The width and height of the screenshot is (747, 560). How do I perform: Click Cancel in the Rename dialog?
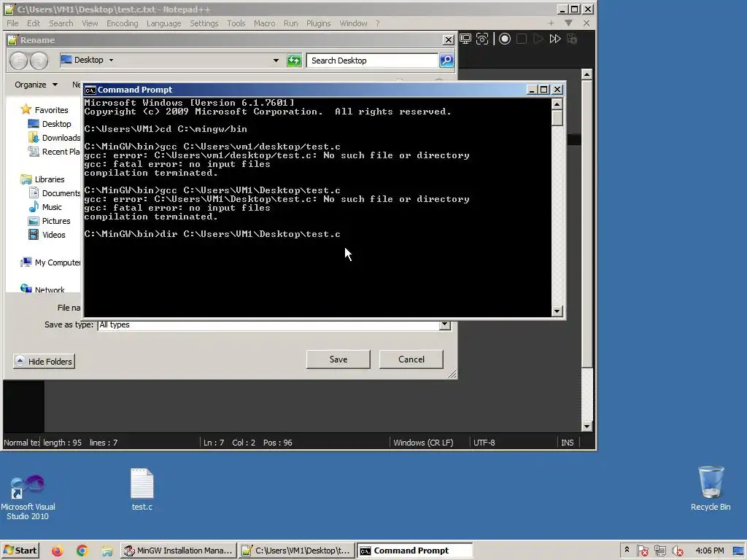point(411,359)
